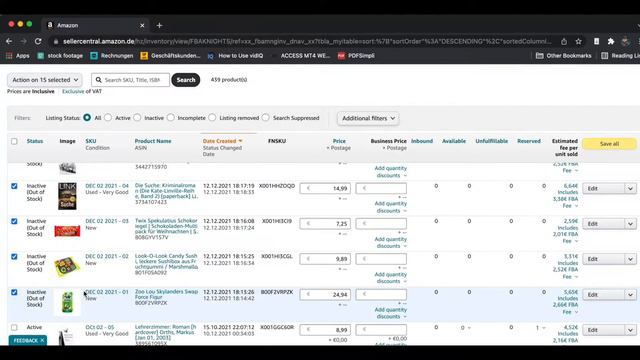Select the Incomplete listing status radio
The width and height of the screenshot is (640, 360).
pyautogui.click(x=171, y=118)
